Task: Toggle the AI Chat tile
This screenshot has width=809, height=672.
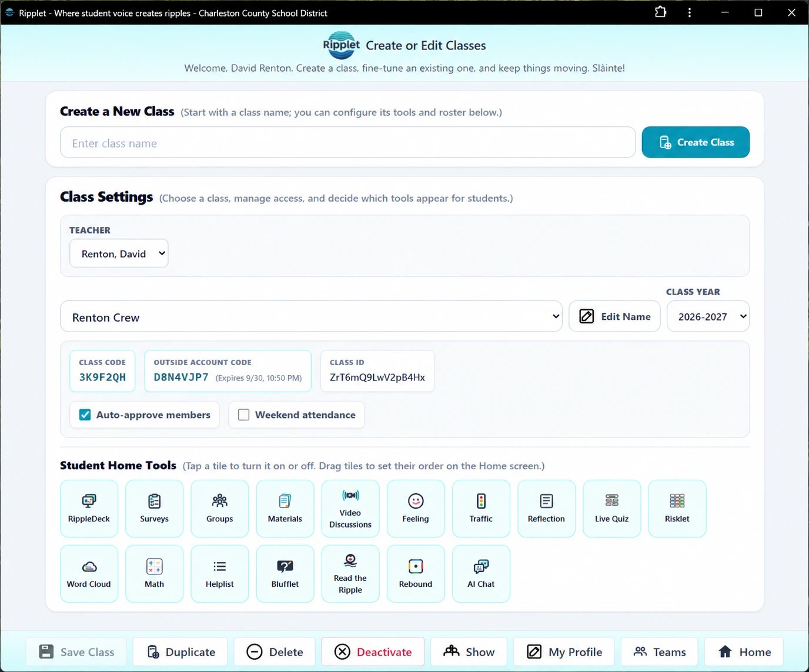Action: coord(481,574)
